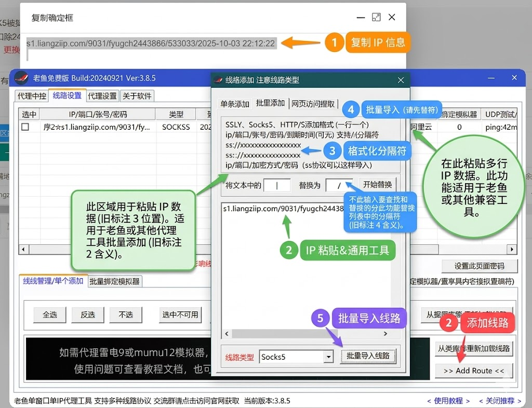Click the UDP测试 column header
532x408 pixels.
coord(500,115)
